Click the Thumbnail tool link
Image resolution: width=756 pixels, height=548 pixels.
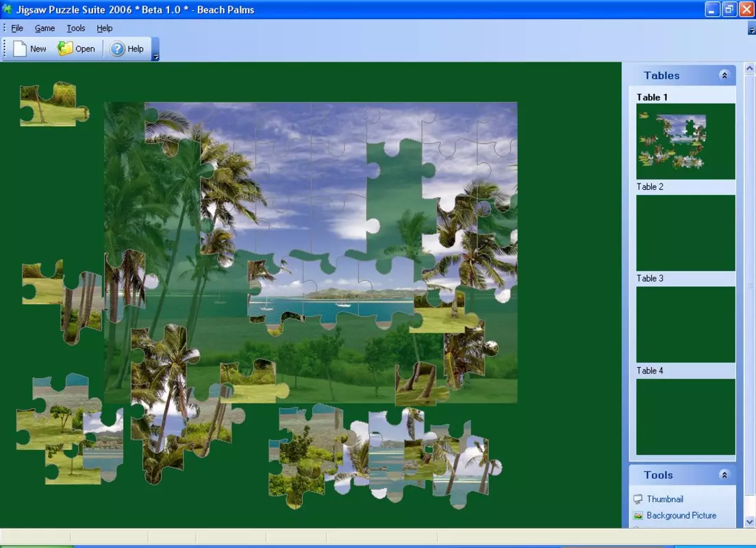pos(664,499)
